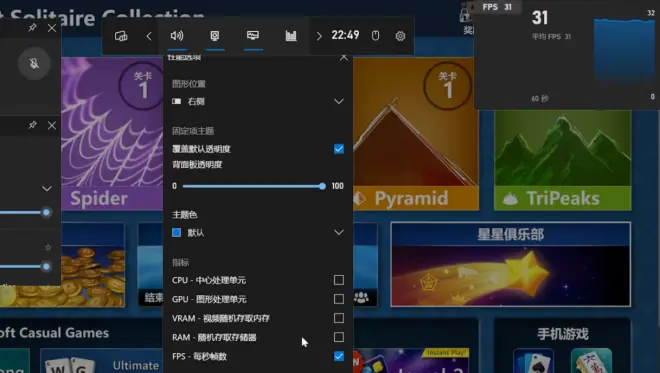The height and width of the screenshot is (373, 660).
Task: Open the Pyramid solitaire game tile
Action: (x=416, y=134)
